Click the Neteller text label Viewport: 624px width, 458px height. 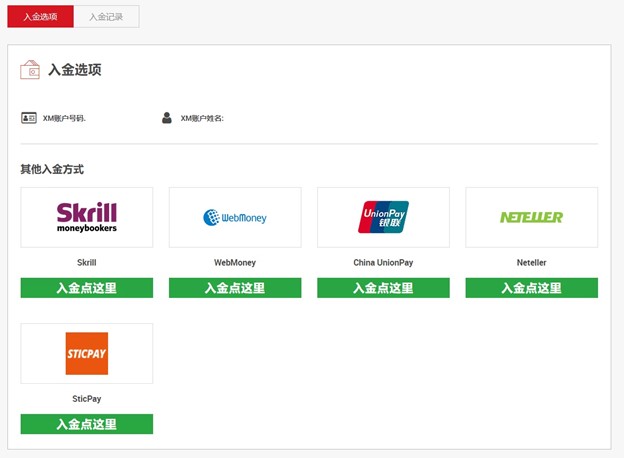point(532,263)
